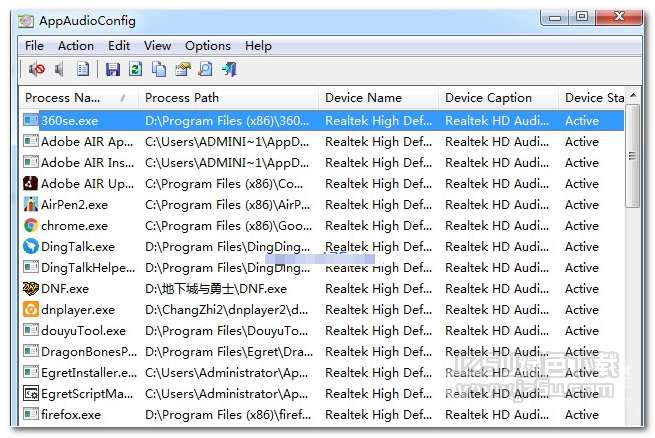Click the EgretInstaller.e... row icon
This screenshot has height=438, width=655.
(30, 372)
